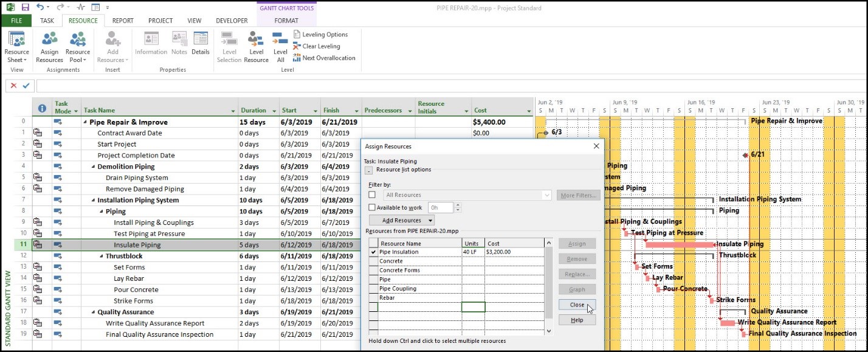
Task: Click the Close button in Assign Resources
Action: [577, 305]
